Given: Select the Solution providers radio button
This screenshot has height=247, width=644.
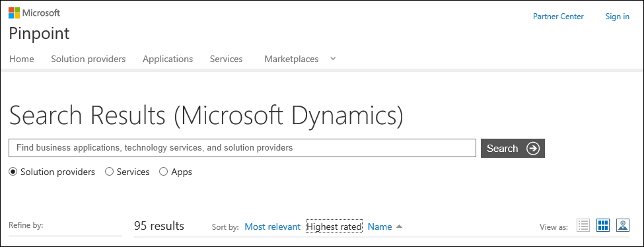Looking at the screenshot, I should coord(13,172).
